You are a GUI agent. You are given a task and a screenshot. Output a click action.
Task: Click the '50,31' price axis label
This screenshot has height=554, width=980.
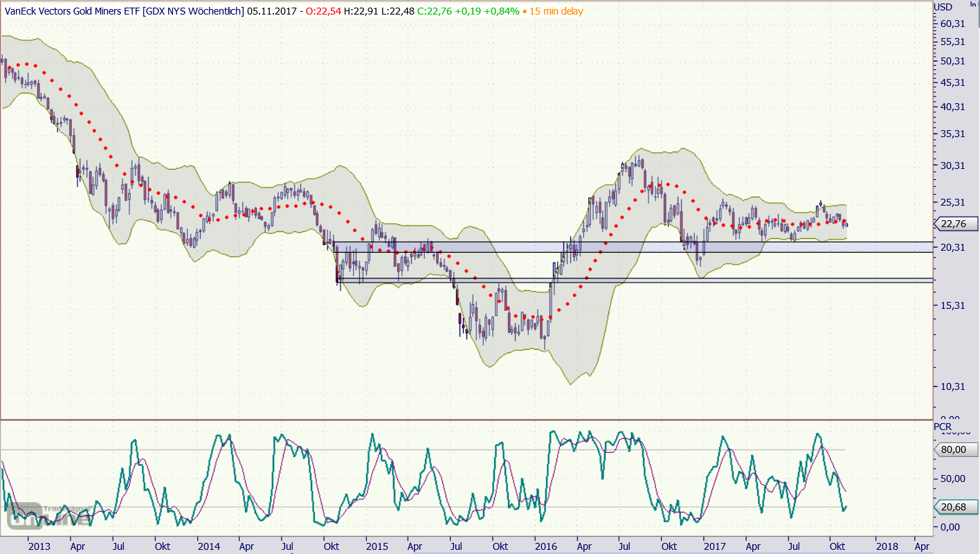click(952, 61)
